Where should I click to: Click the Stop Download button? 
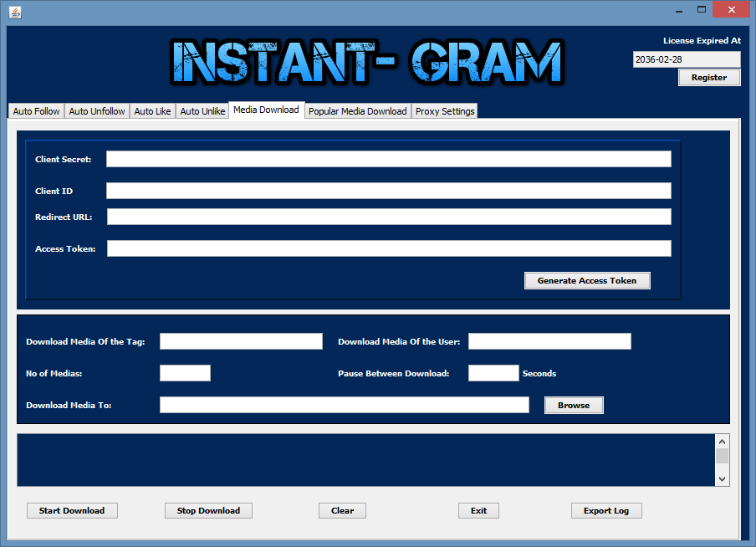click(x=208, y=510)
